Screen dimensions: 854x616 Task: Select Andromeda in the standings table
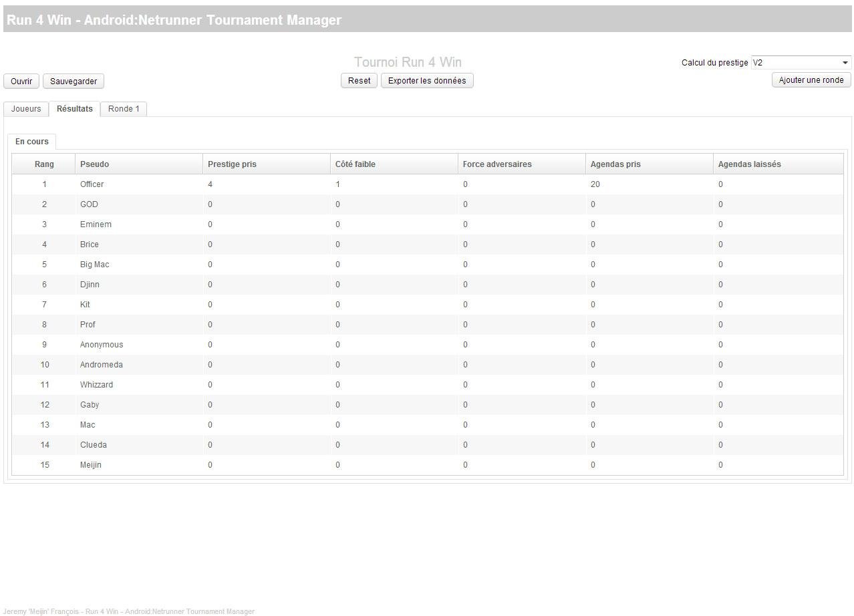[x=100, y=364]
